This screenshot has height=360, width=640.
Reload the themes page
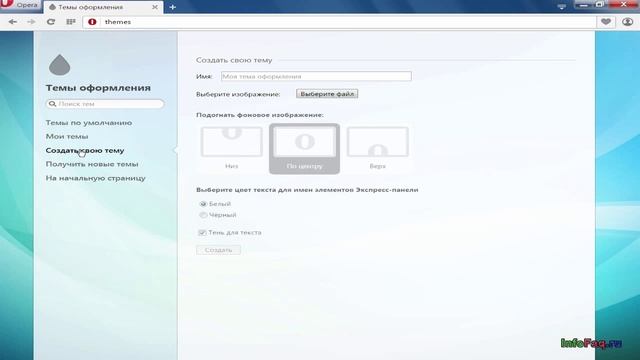[x=51, y=22]
